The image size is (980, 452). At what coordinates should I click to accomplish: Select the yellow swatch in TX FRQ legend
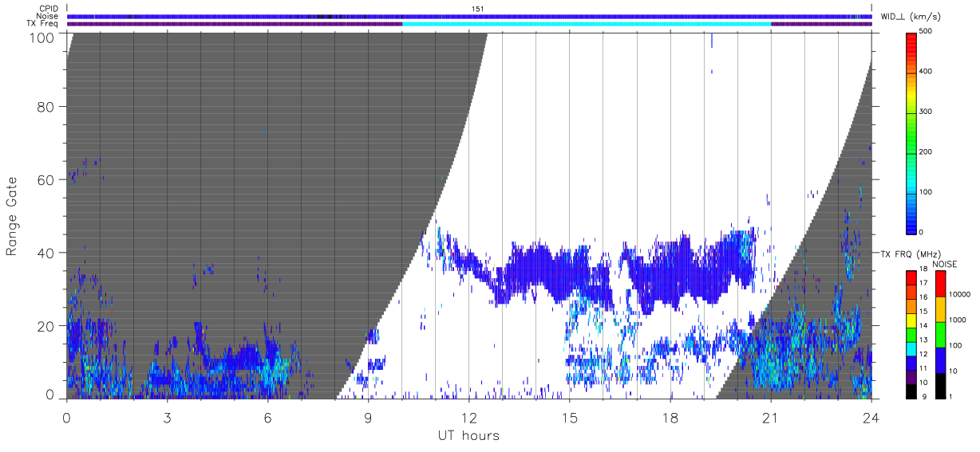point(910,319)
